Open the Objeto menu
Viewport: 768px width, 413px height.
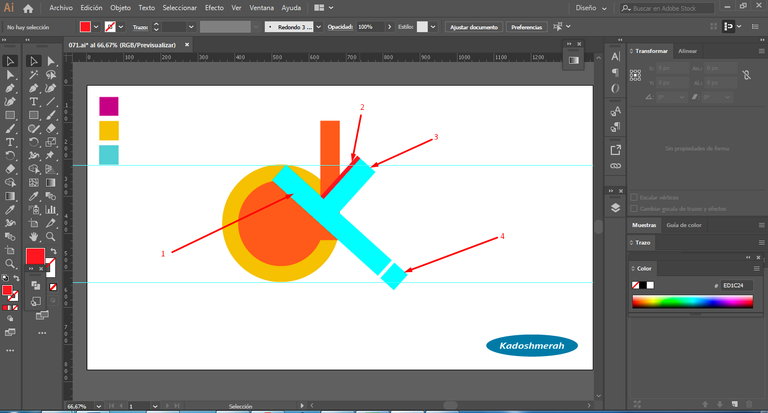[x=120, y=8]
